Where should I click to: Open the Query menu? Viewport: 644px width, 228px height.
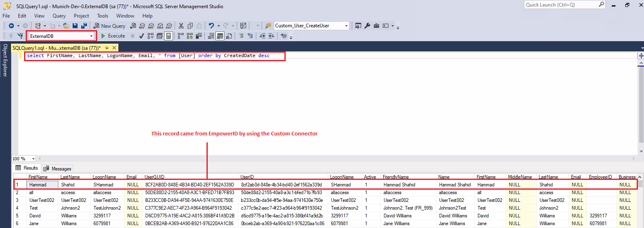59,16
